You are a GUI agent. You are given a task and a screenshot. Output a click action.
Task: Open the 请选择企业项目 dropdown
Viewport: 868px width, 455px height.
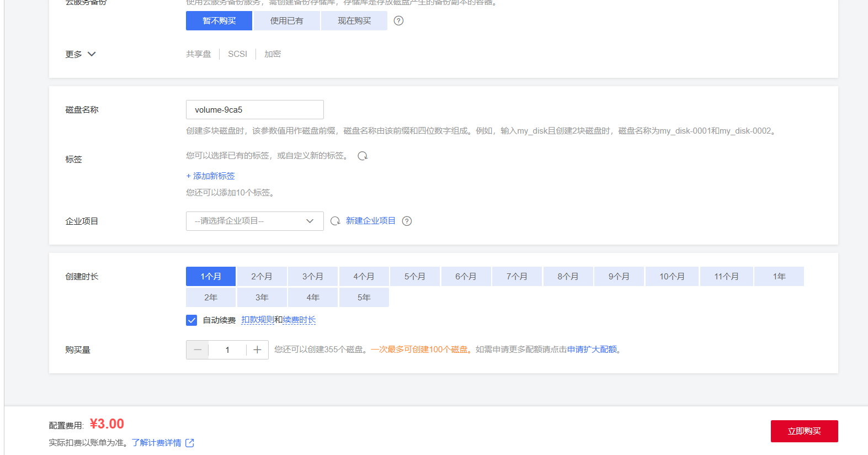[x=254, y=221]
